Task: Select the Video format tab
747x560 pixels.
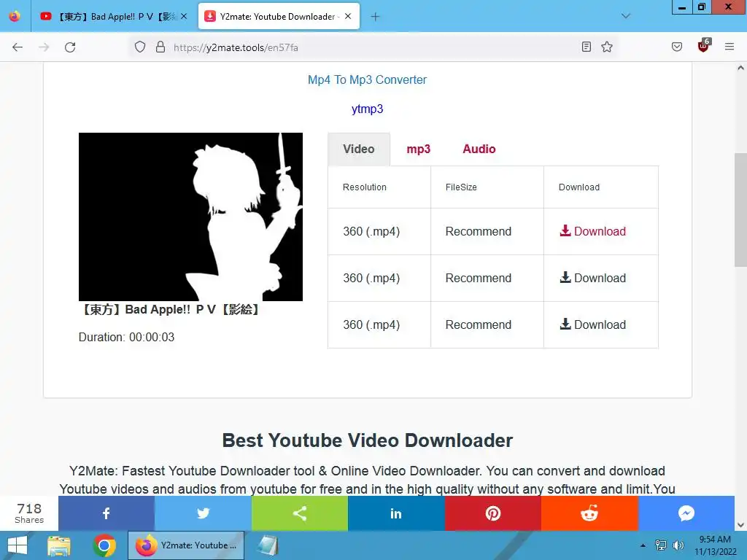Action: coord(359,149)
